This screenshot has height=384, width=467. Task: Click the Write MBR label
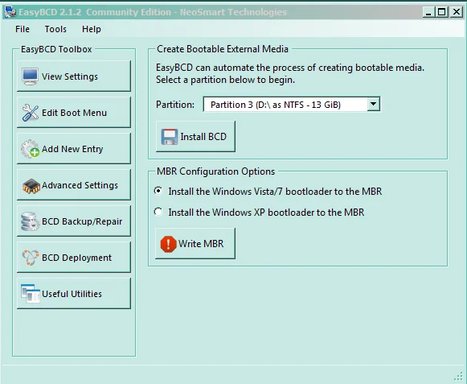click(201, 244)
